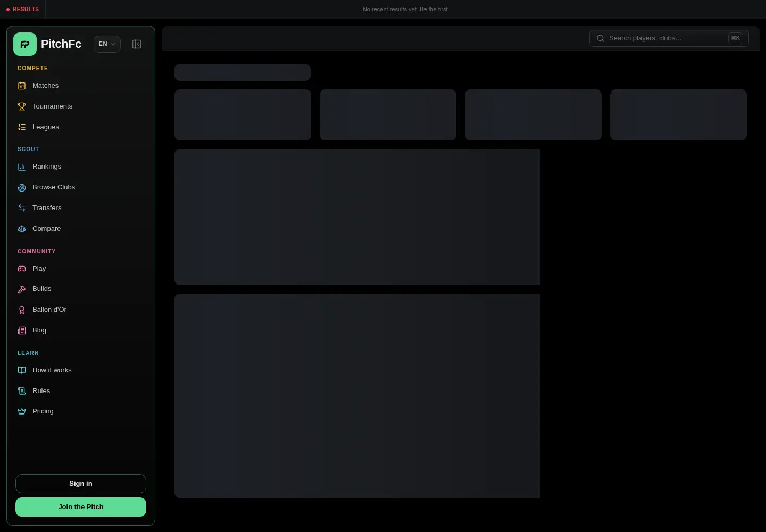Click the Blog newspaper icon

tap(22, 330)
